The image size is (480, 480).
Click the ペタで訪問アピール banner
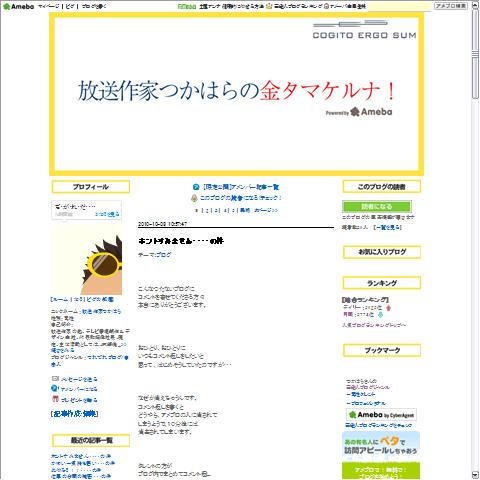click(381, 445)
